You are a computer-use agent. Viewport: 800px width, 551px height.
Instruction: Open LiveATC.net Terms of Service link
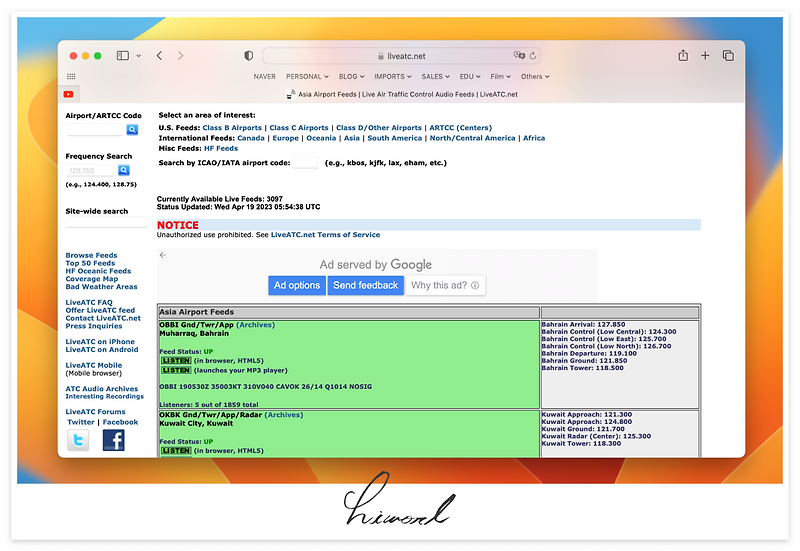[326, 235]
